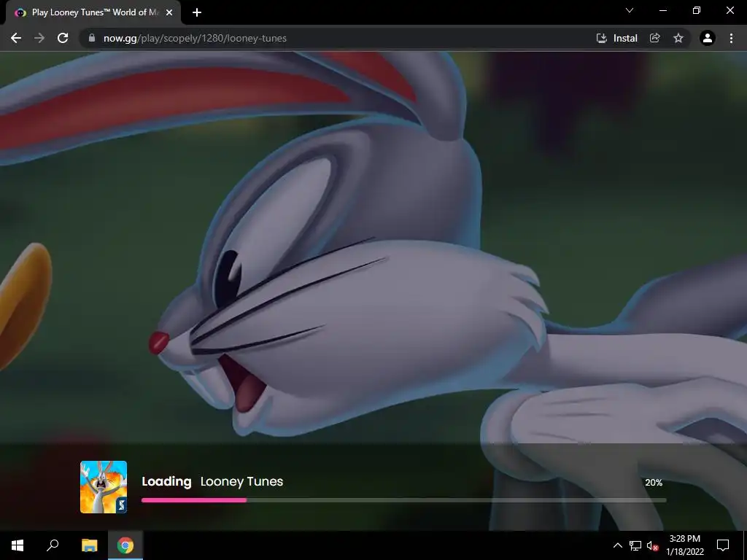
Task: Open the clock showing 3:28 PM
Action: 684,545
